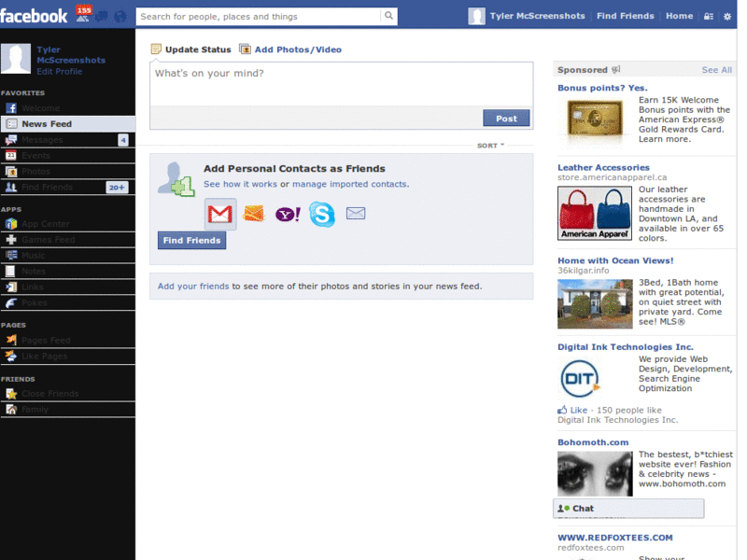
Task: Open Bohomoth.com ad title
Action: point(593,441)
